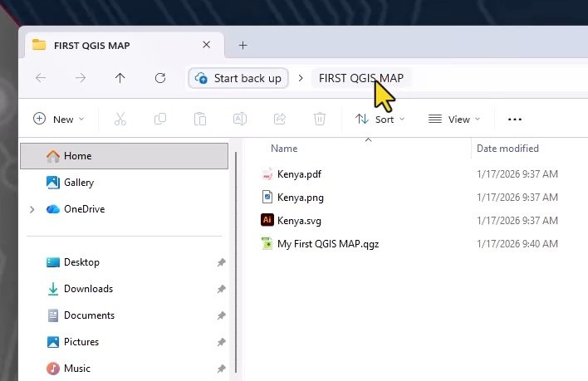Open the Downloads folder shortcut
The width and height of the screenshot is (588, 381).
click(x=124, y=289)
